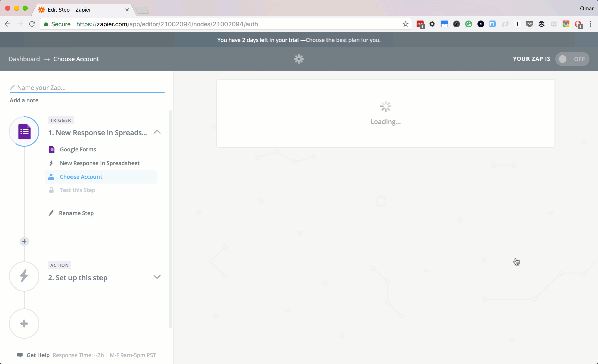Open a new browser tab
598x364 pixels.
142,10
